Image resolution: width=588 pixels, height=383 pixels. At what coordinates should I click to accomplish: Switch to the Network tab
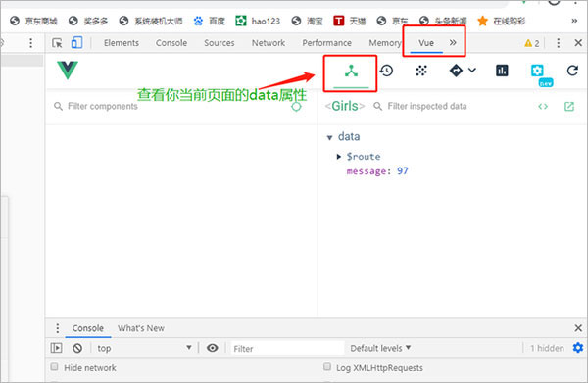tap(269, 43)
